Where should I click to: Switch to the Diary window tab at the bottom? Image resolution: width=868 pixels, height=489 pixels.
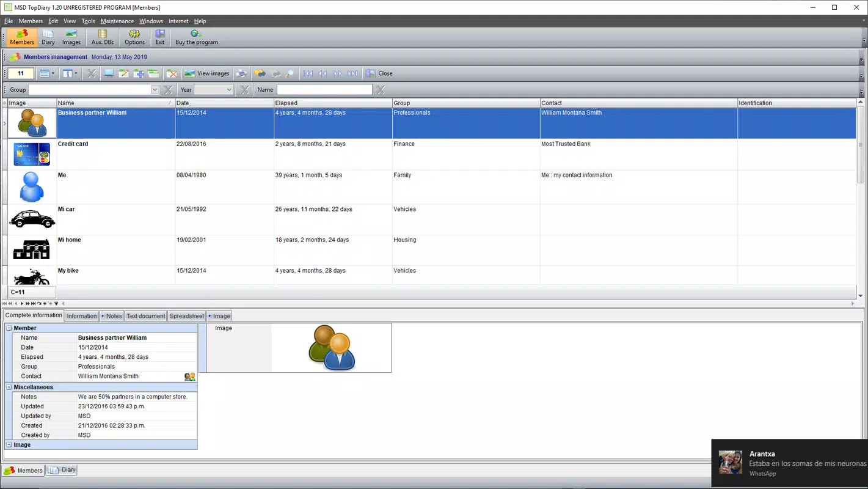pyautogui.click(x=62, y=470)
